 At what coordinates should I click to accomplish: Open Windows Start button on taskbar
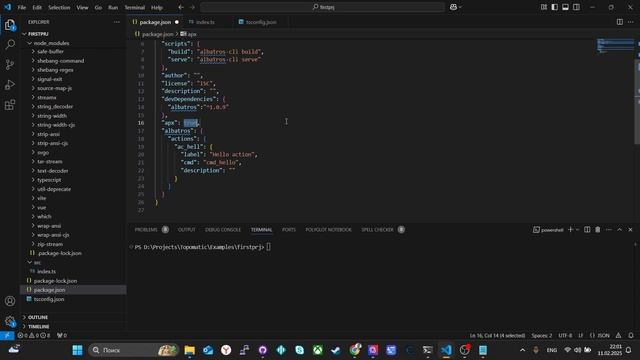point(77,350)
